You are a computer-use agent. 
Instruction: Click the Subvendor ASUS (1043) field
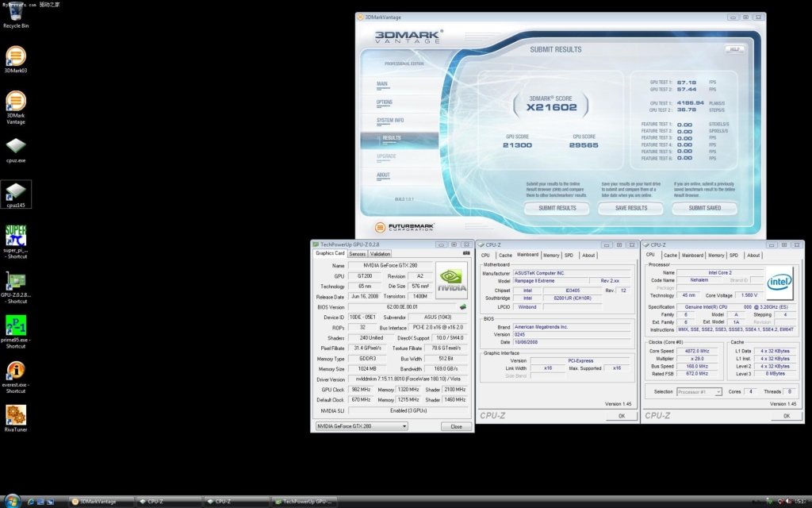(438, 317)
